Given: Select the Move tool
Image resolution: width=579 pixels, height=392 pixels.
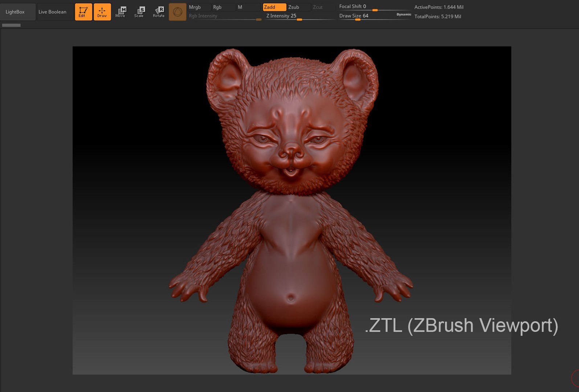Looking at the screenshot, I should [121, 12].
